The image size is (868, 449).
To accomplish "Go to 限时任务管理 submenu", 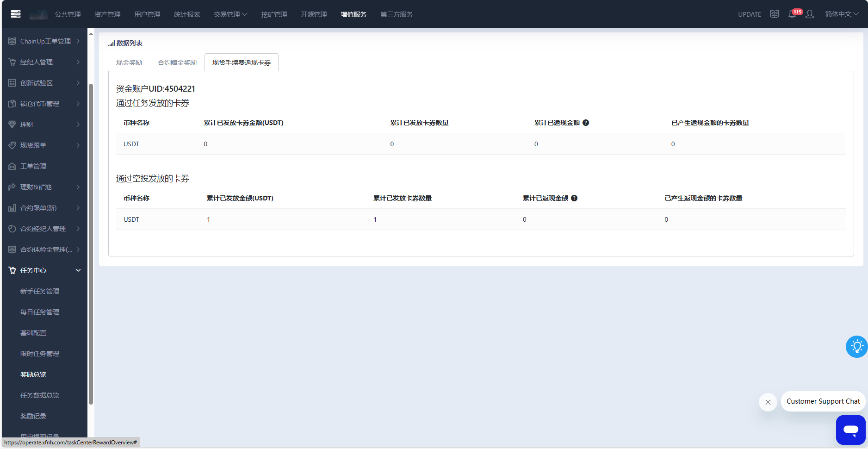I will [40, 354].
